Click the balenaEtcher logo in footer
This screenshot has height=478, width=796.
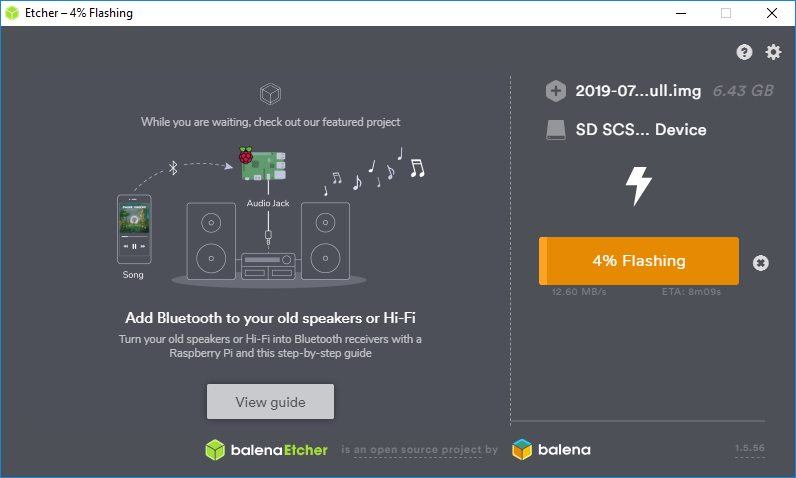click(266, 450)
